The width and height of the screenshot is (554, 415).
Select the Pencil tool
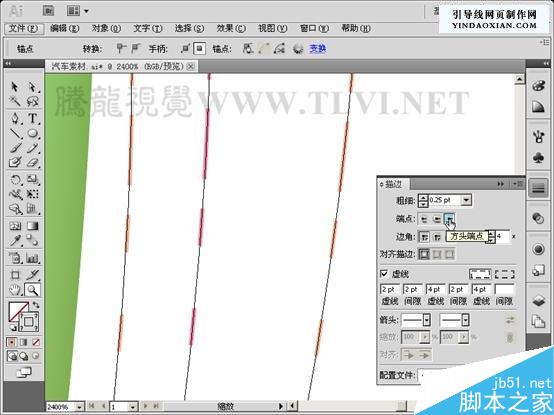33,148
